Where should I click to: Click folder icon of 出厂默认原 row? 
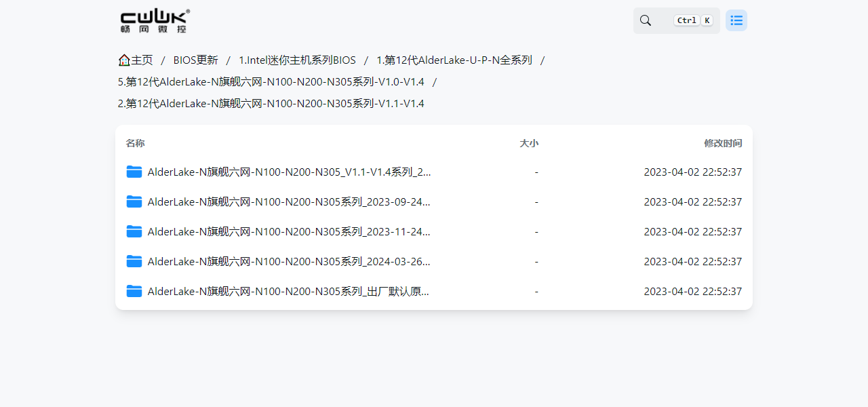(134, 291)
